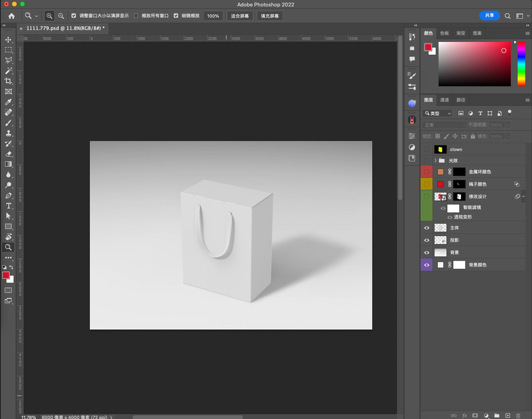Screen dimensions: 532x419
Task: Select the Polygonal Lasso tool
Action: point(8,60)
